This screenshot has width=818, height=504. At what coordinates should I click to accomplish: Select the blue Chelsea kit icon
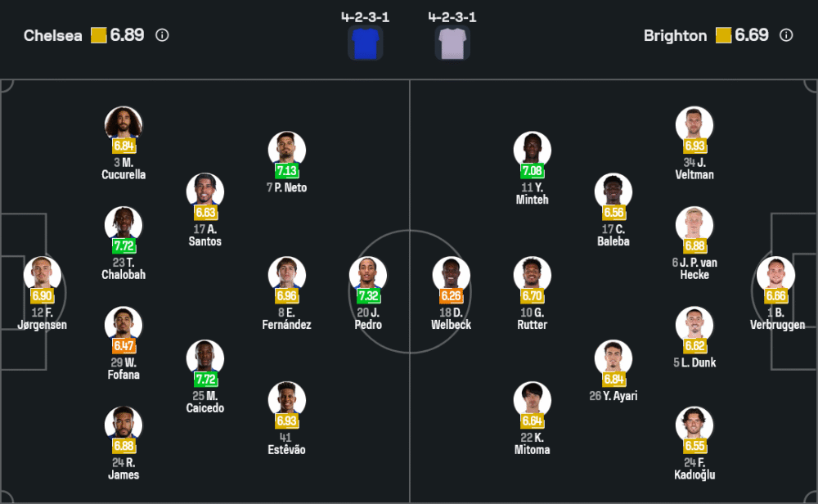coord(365,43)
